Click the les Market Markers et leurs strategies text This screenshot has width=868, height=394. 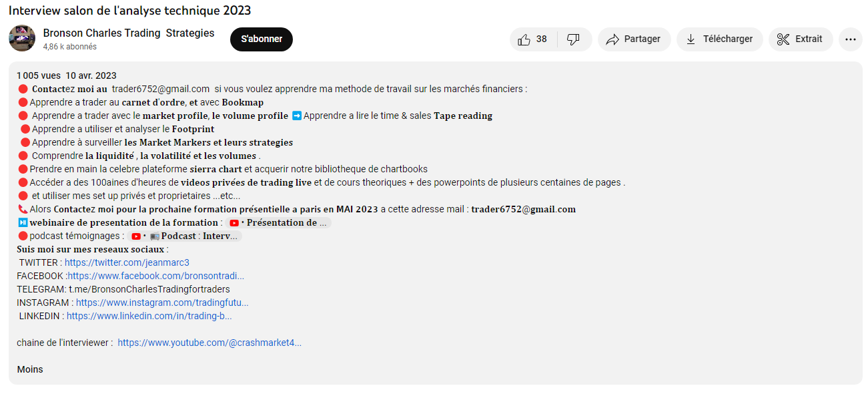pos(209,142)
